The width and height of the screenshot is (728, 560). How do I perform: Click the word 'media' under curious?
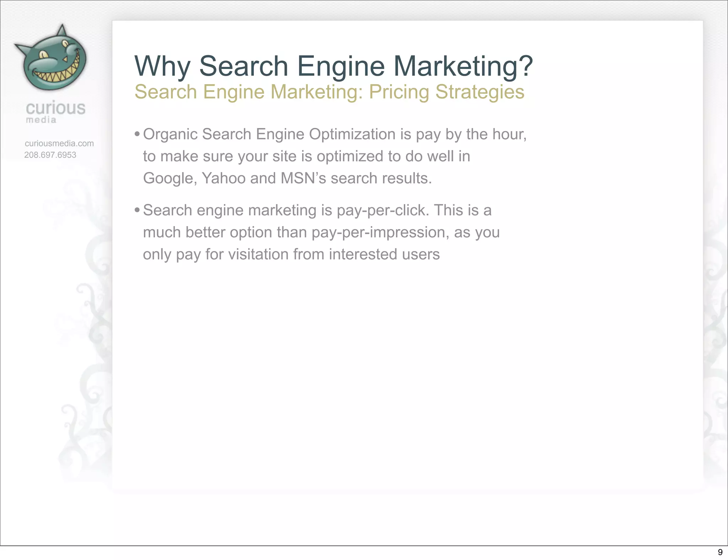pyautogui.click(x=41, y=120)
